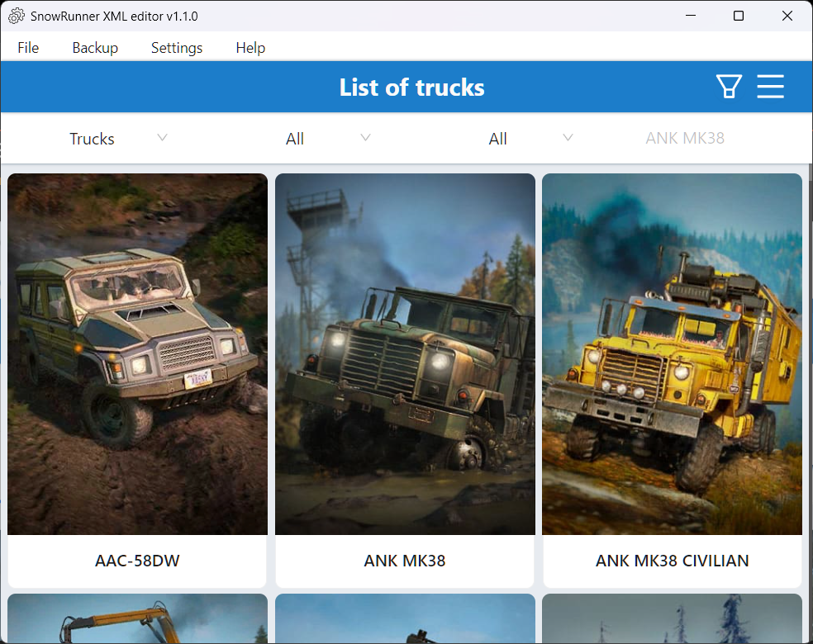Open the hamburger menu icon
The image size is (813, 644).
[770, 86]
